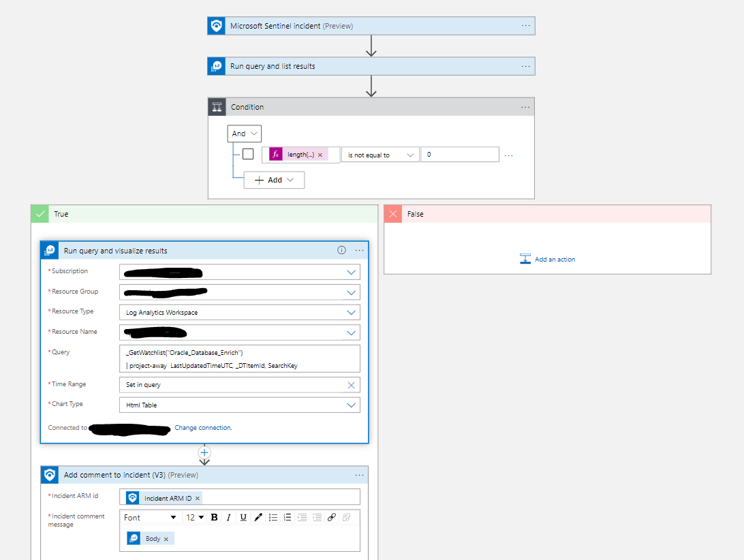Click the condition value field containing 0

click(460, 154)
